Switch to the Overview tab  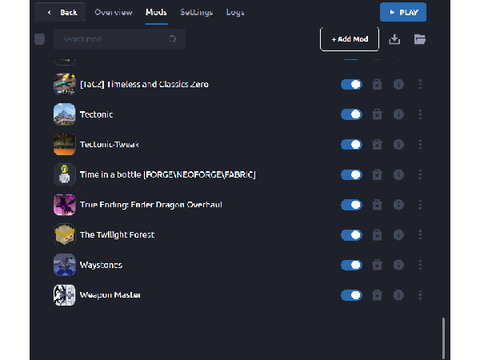click(113, 12)
